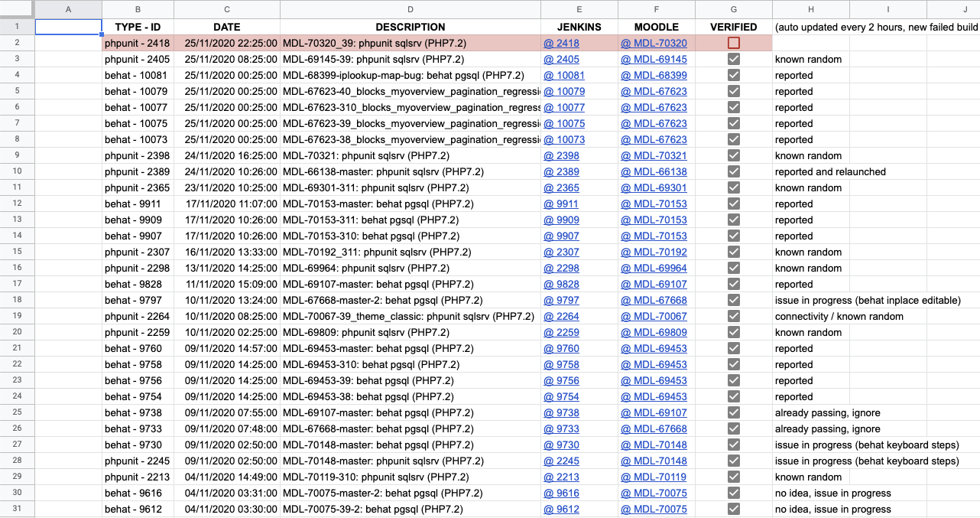980x518 pixels.
Task: Select cell 'behat - 9738'
Action: point(138,412)
